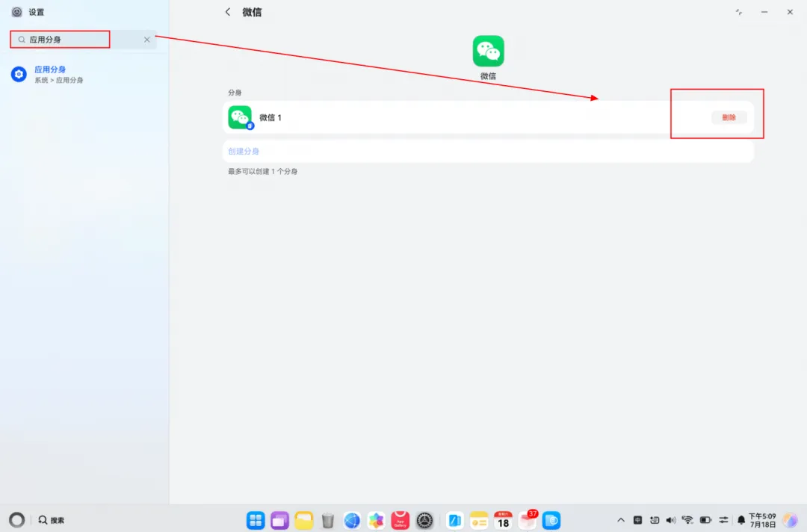Click the Settings gear icon in title bar
The image size is (807, 532).
(17, 12)
